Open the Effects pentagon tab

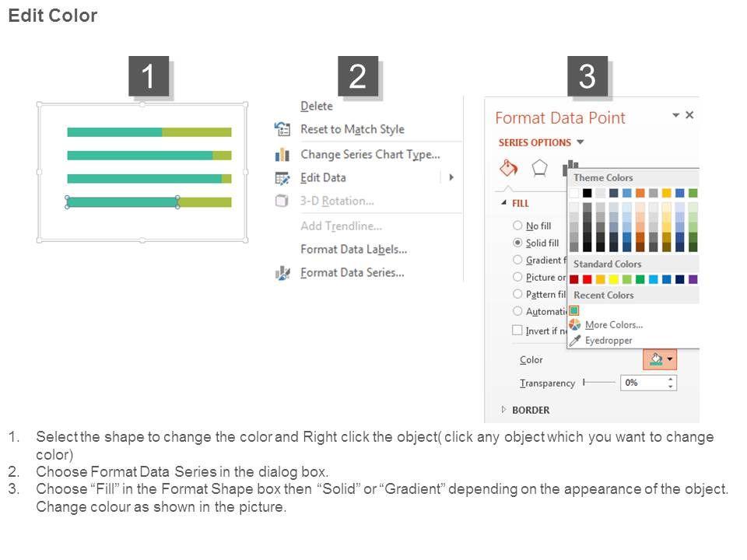click(539, 168)
